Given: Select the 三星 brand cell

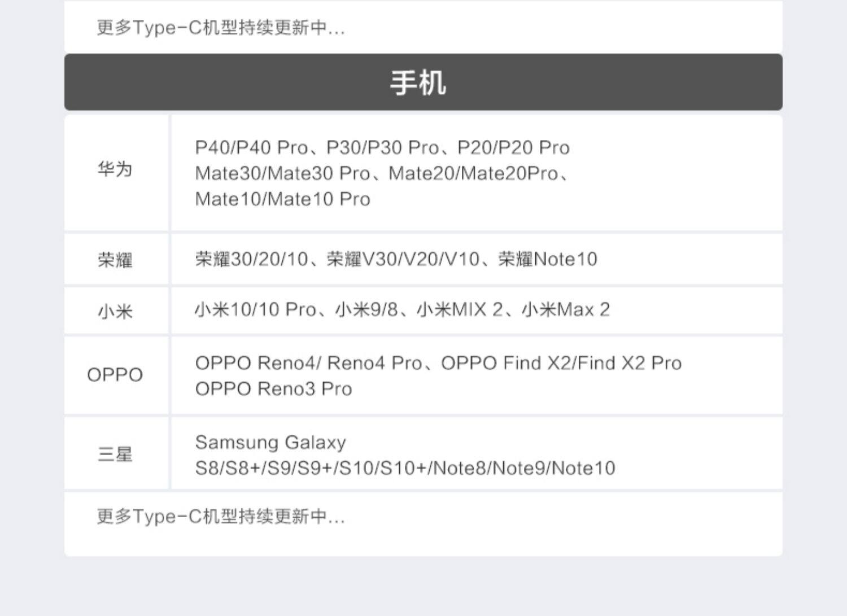Looking at the screenshot, I should 116,453.
